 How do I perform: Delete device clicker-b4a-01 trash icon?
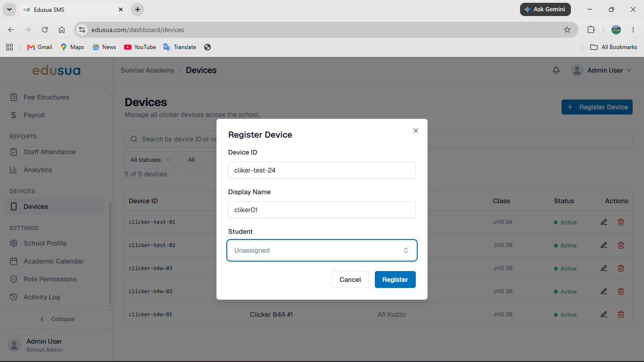tap(621, 314)
